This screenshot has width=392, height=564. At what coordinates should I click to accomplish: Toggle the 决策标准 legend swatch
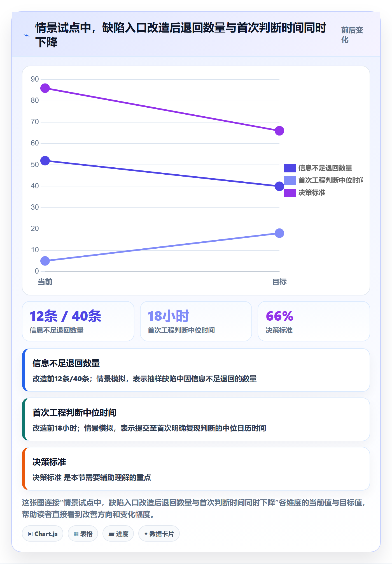click(290, 193)
